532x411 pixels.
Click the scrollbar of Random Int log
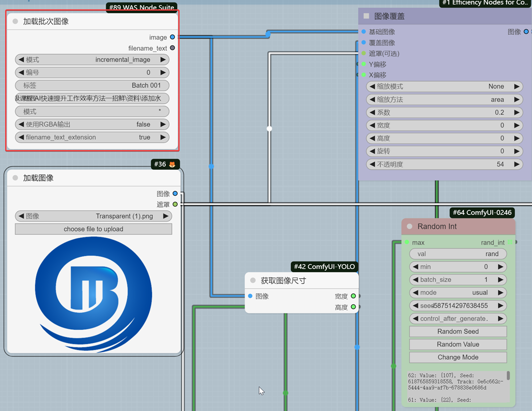(x=508, y=375)
